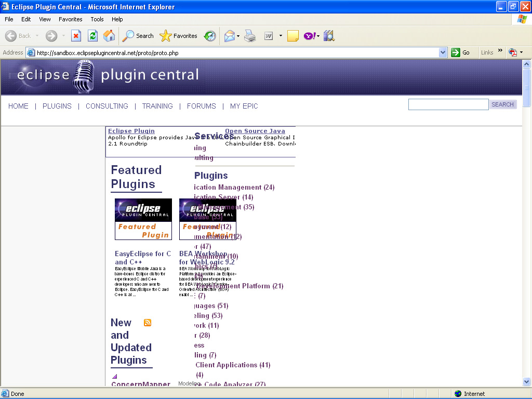Click the PDF toolbar icon after Links
This screenshot has width=532, height=399.
513,52
